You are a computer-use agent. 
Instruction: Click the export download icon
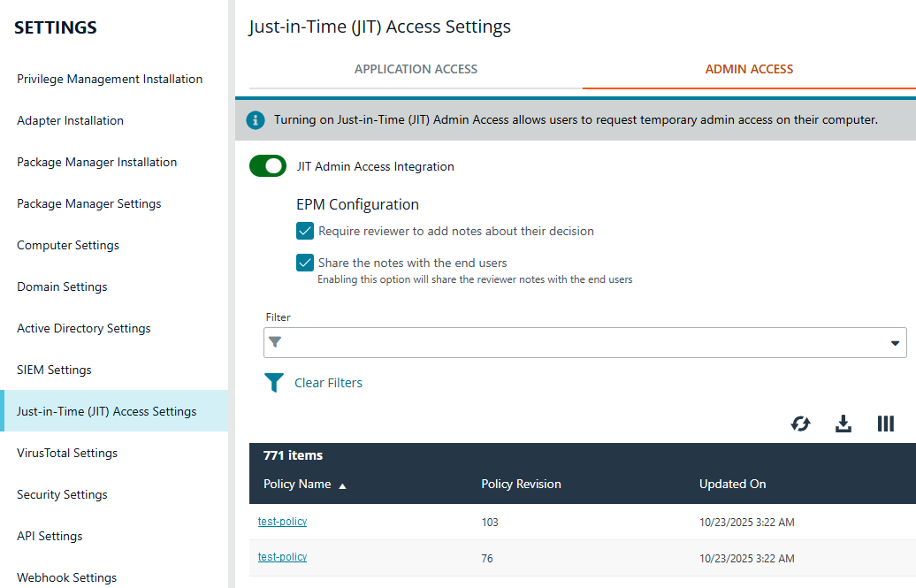(843, 424)
